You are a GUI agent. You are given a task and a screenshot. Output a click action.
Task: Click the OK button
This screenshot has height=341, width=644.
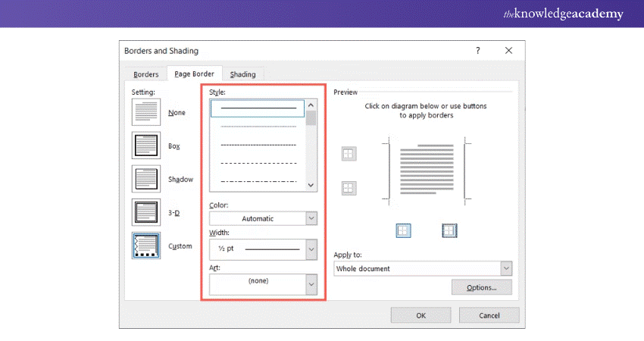coord(420,315)
